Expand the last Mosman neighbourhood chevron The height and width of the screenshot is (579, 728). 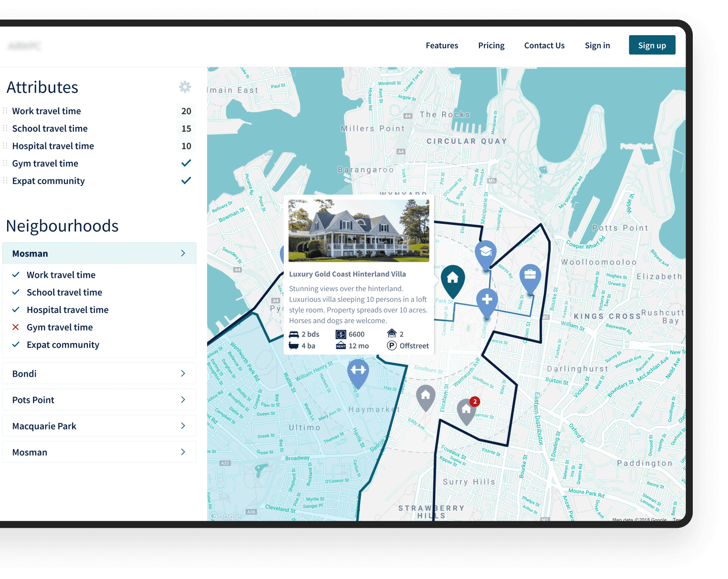(x=183, y=452)
